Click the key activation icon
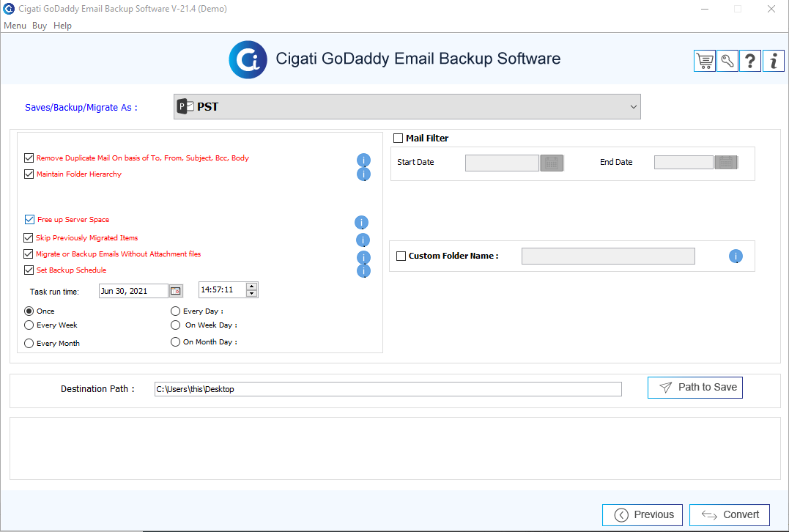This screenshot has width=789, height=532. click(727, 61)
